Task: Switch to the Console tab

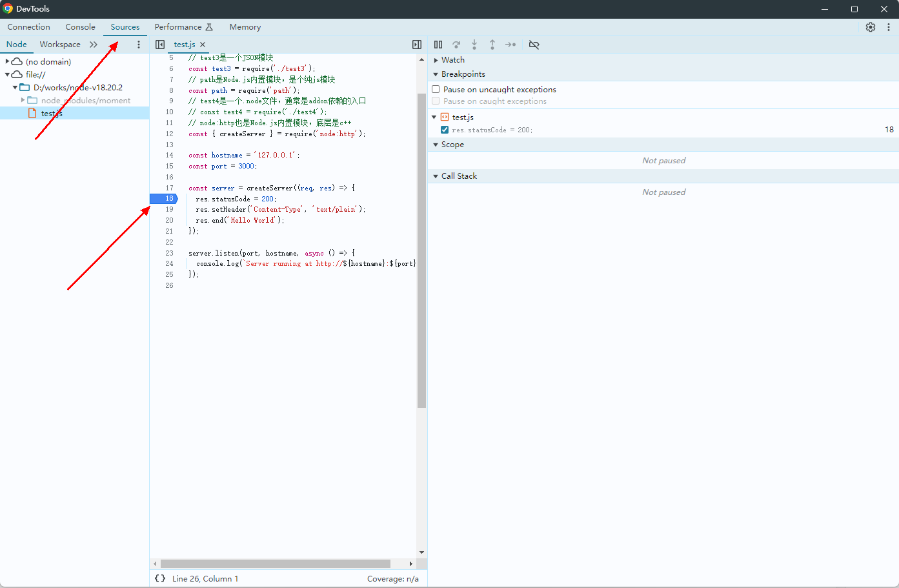Action: pos(80,27)
